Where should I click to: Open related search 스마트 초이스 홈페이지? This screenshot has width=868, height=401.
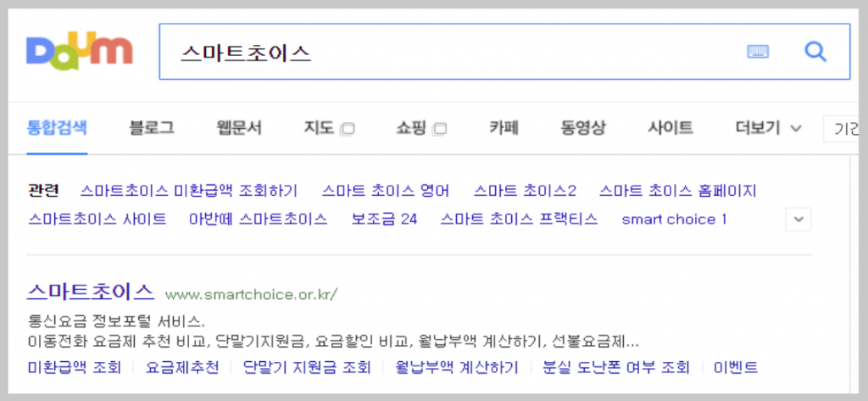[677, 191]
